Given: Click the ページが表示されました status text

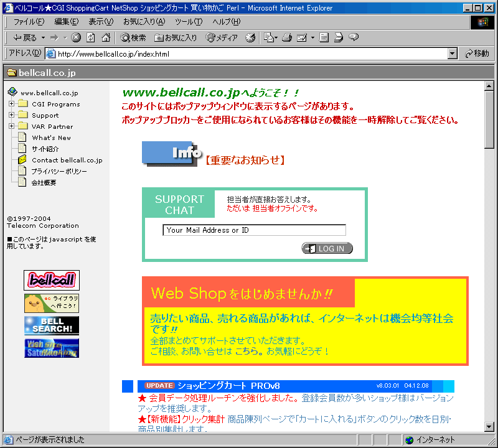Looking at the screenshot, I should click(x=50, y=440).
